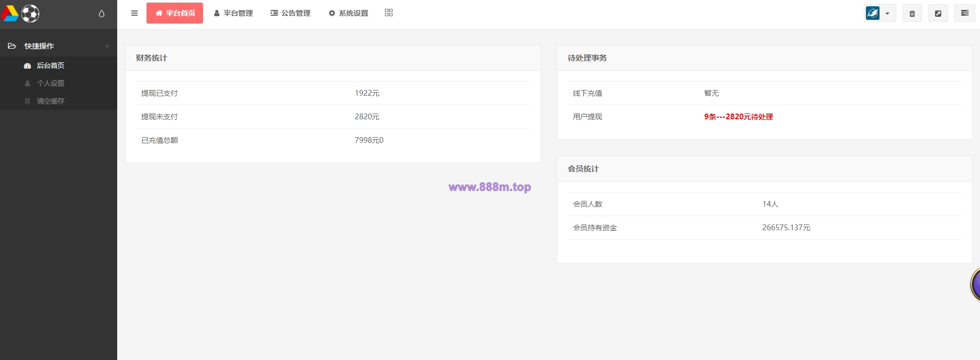Screen dimensions: 980x360
Task: Click the 提现未支付 row label
Action: pyautogui.click(x=160, y=117)
